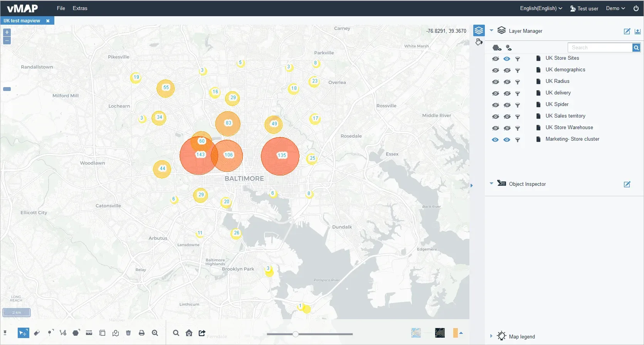The image size is (644, 345).
Task: Expand the Map legend panel
Action: pos(491,336)
